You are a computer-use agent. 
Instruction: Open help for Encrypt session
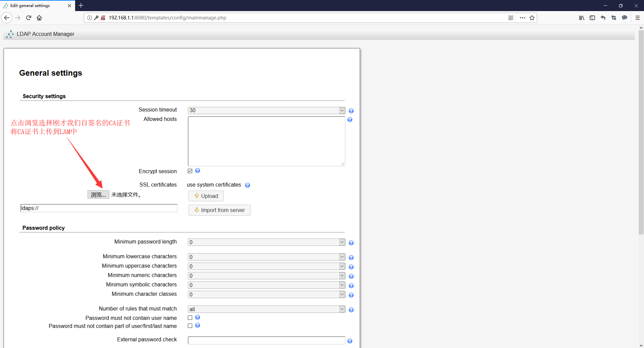click(x=198, y=170)
